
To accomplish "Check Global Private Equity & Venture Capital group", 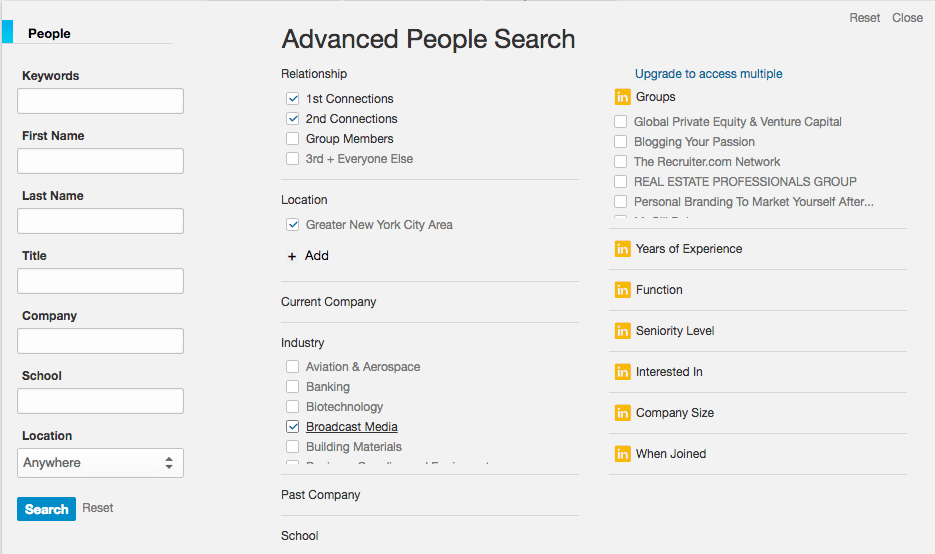I will pyautogui.click(x=620, y=122).
